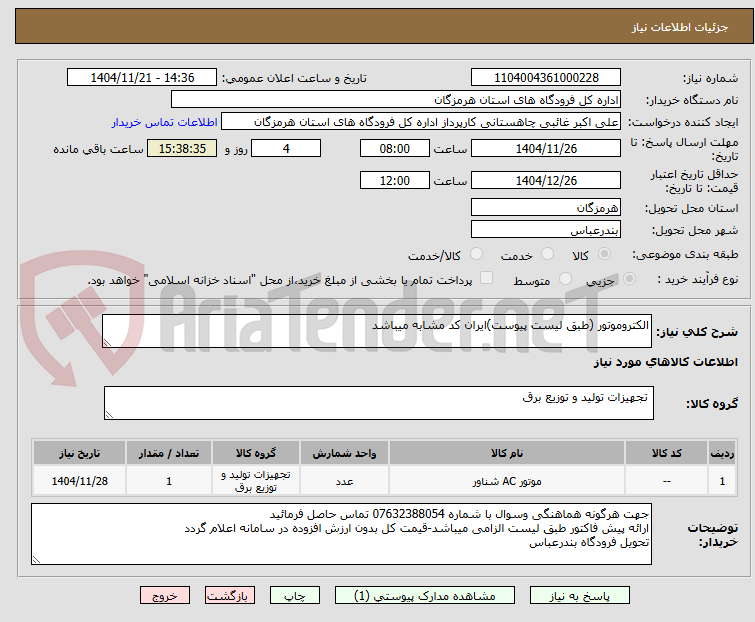The height and width of the screenshot is (622, 755).
Task: Click the validity time field 12:00
Action: (x=394, y=181)
